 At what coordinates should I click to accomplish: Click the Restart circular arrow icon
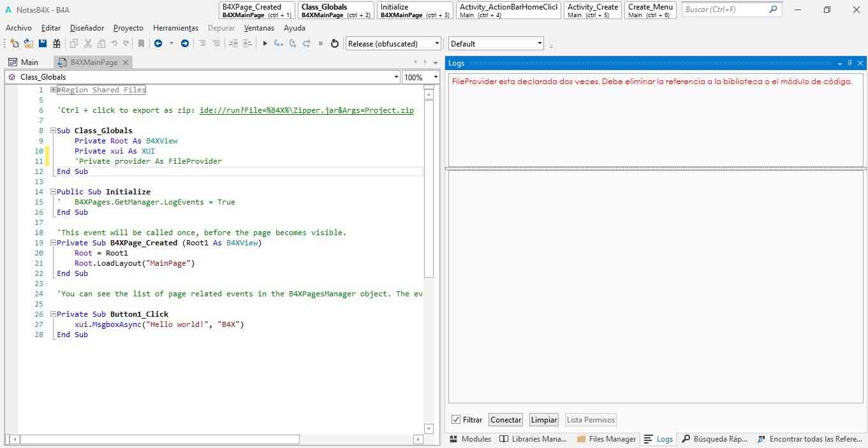(x=335, y=43)
